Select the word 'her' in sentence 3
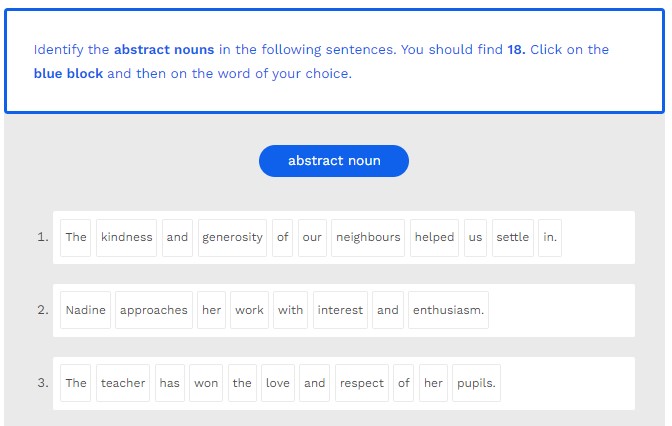 pos(433,384)
